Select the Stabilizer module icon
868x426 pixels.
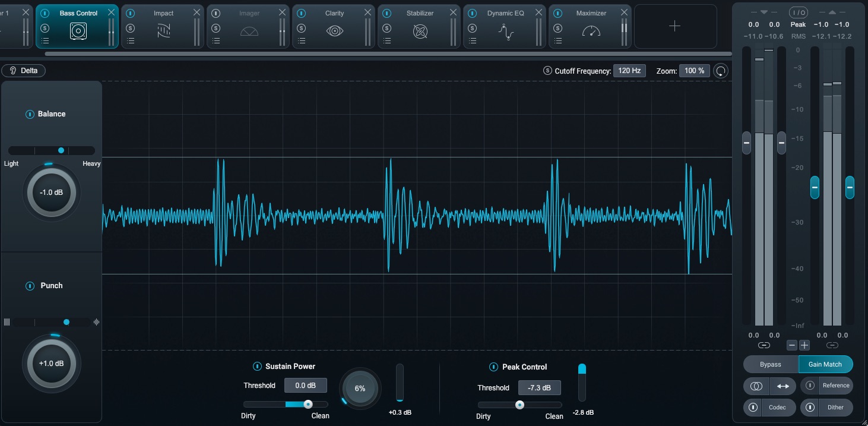click(420, 31)
